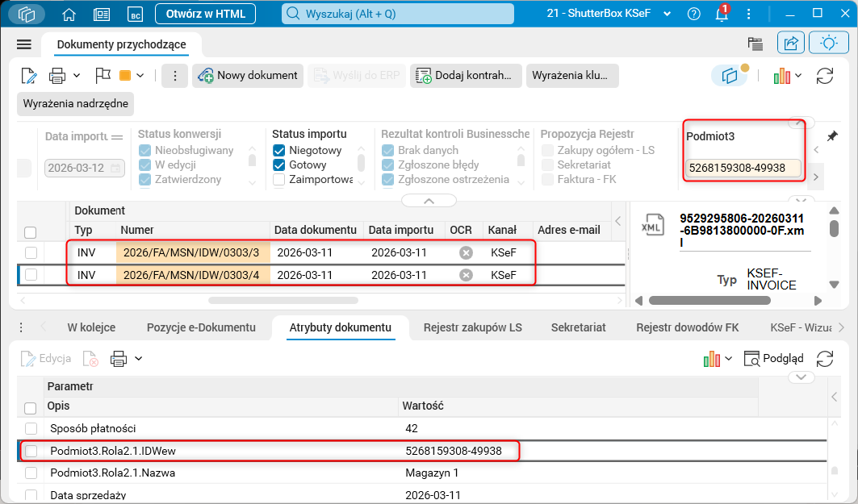Click the Podmiot3 filter value field
858x504 pixels.
tap(743, 168)
